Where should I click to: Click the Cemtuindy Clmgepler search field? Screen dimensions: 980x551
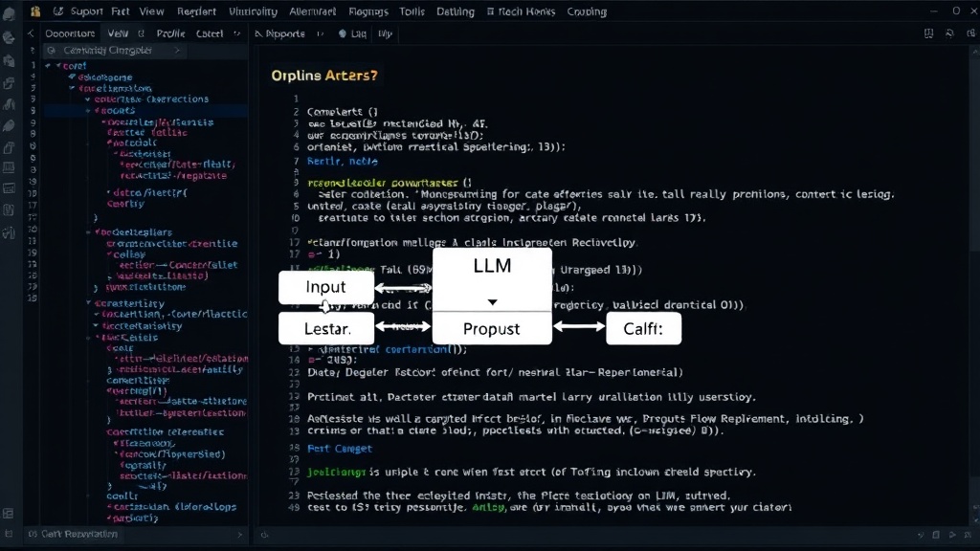click(x=114, y=50)
